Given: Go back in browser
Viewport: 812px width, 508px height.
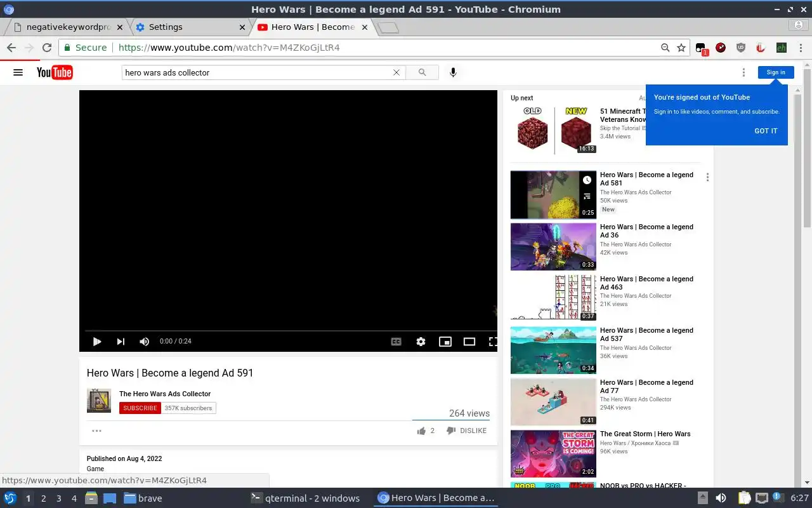Looking at the screenshot, I should [11, 48].
